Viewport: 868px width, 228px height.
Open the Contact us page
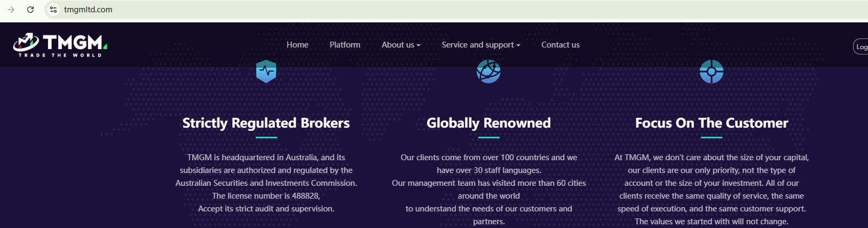(x=561, y=45)
